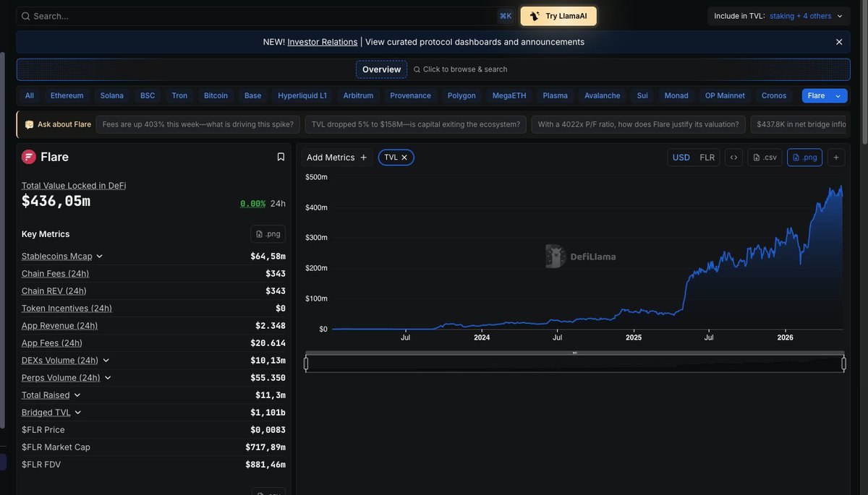Select Cronos chain
Image resolution: width=868 pixels, height=495 pixels.
click(774, 95)
